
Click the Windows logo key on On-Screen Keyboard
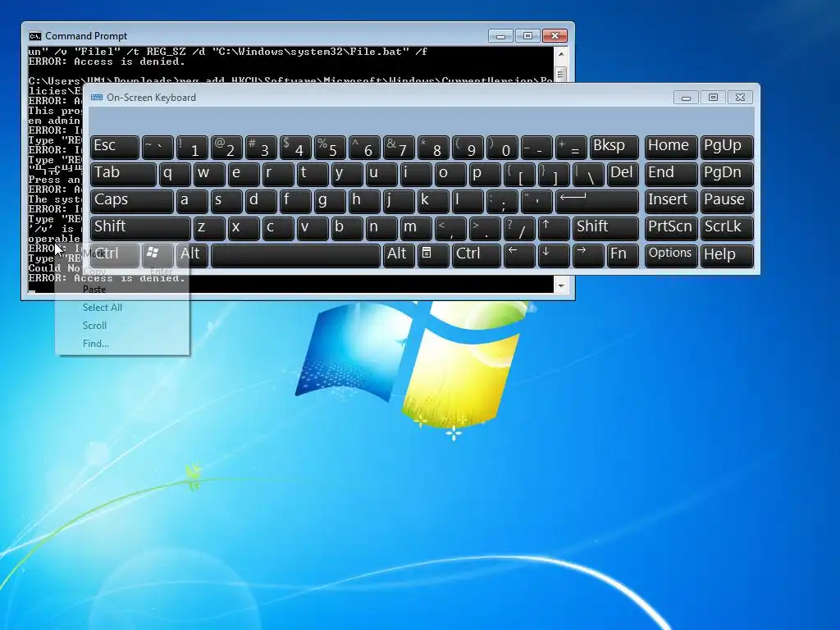pos(158,255)
